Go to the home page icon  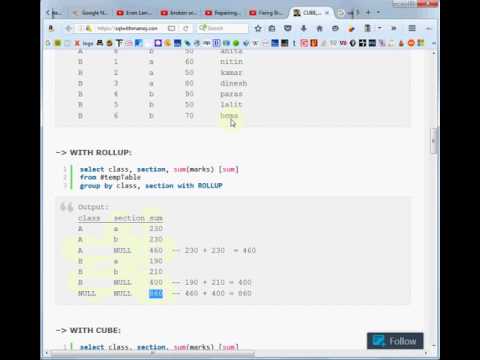point(319,29)
